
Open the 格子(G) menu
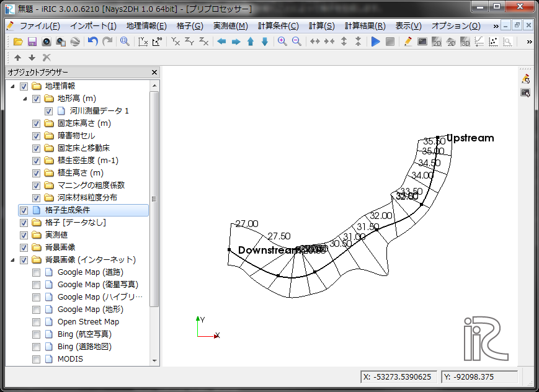[x=190, y=26]
